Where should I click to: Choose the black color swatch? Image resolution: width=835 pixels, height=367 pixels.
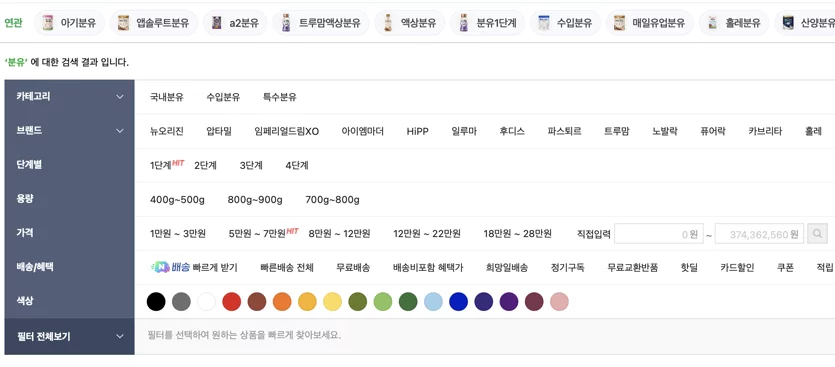click(x=156, y=301)
